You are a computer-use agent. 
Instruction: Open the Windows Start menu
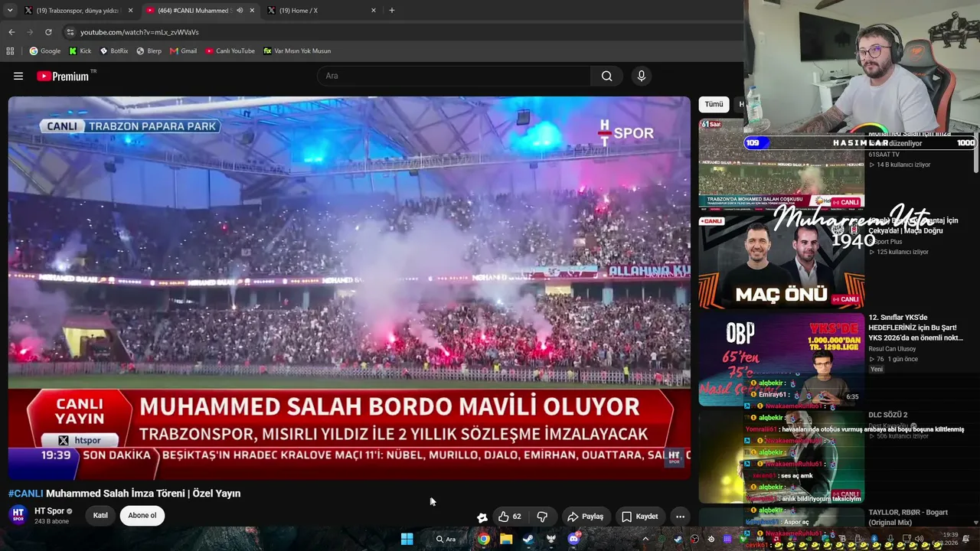coord(407,539)
